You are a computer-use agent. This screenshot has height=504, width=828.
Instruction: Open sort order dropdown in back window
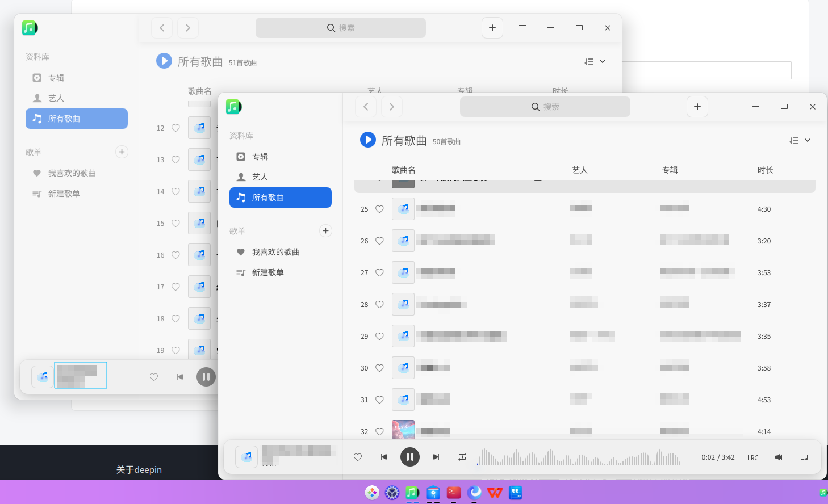coord(595,62)
